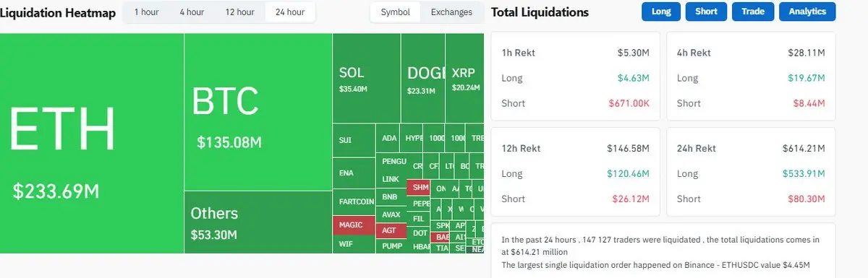The image size is (868, 278).
Task: Click the SOL $35.40M tile
Action: 367,78
